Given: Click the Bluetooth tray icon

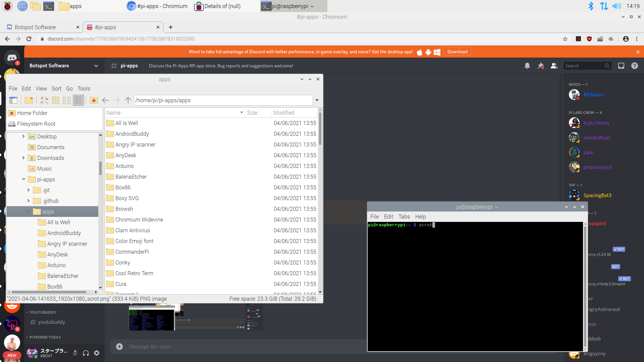Looking at the screenshot, I should tap(591, 6).
